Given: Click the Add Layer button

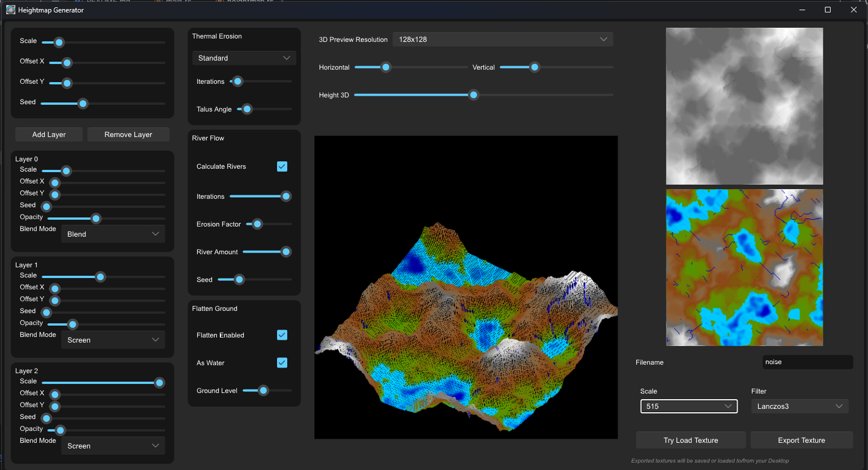Looking at the screenshot, I should click(x=49, y=135).
